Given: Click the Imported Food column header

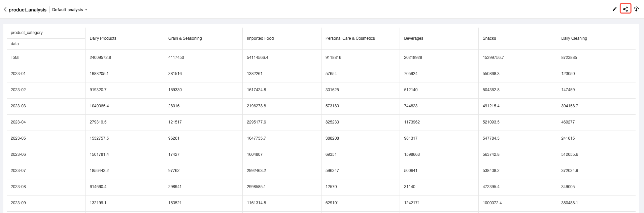Looking at the screenshot, I should click(260, 38).
